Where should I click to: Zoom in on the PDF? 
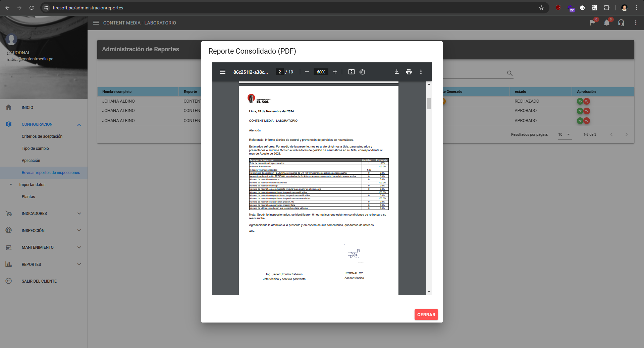click(x=335, y=72)
